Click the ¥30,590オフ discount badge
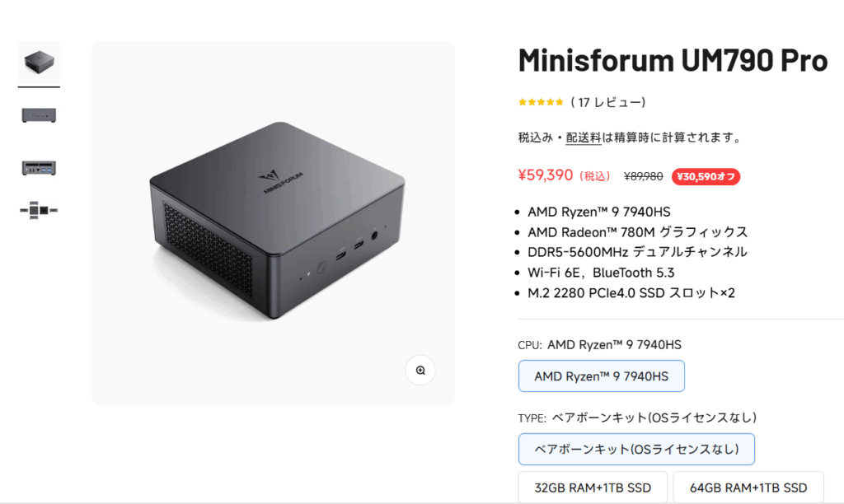 (x=706, y=176)
